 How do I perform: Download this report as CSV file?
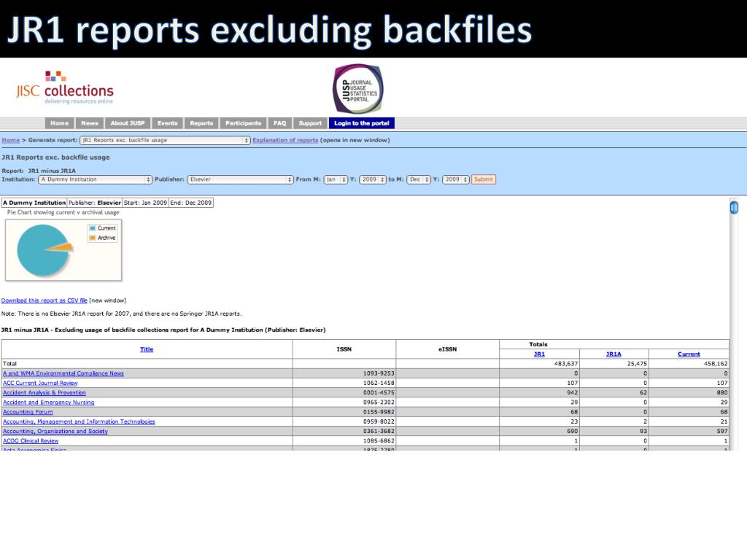point(44,300)
